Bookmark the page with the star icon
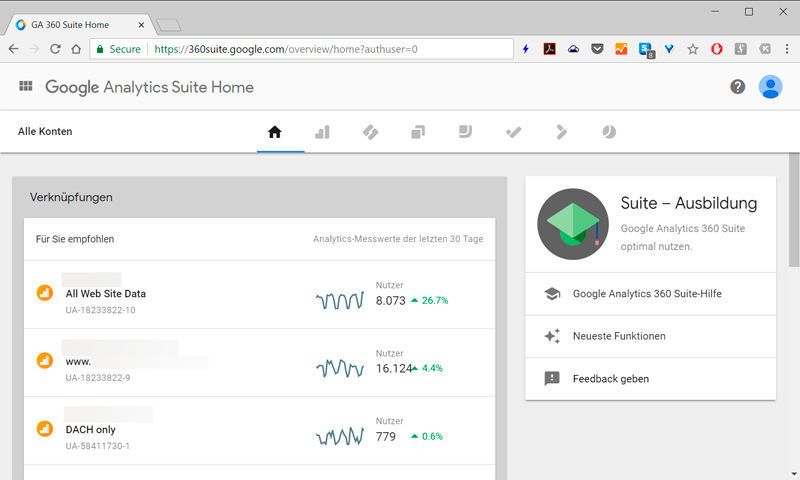Image resolution: width=800 pixels, height=480 pixels. pyautogui.click(x=692, y=49)
